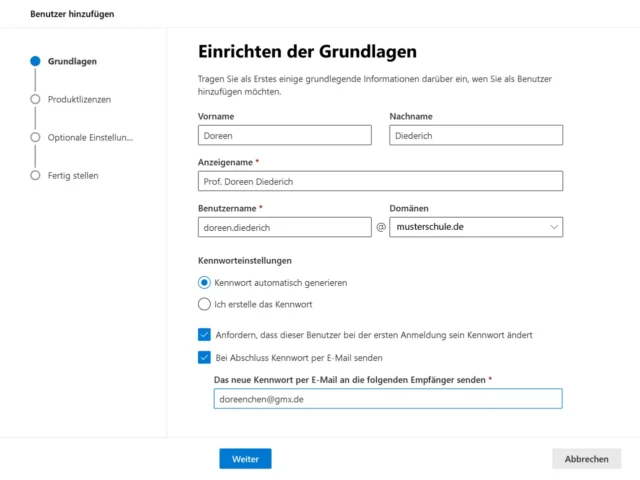Viewport: 640px width, 480px height.
Task: Click the recipient email field with doreenchen@gmx.de
Action: point(388,399)
